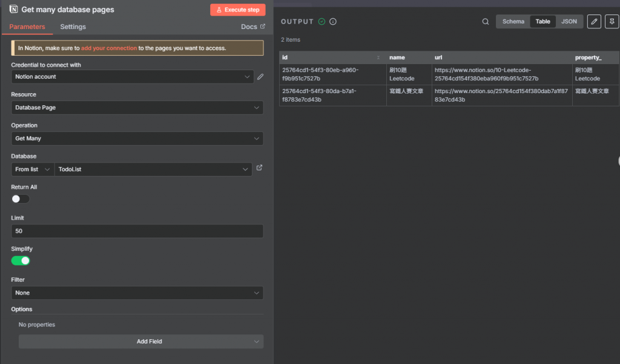Disable the Simplify toggle
The image size is (620, 364).
[20, 261]
